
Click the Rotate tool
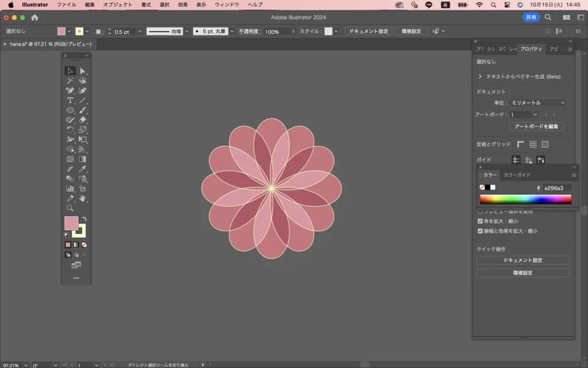(70, 130)
